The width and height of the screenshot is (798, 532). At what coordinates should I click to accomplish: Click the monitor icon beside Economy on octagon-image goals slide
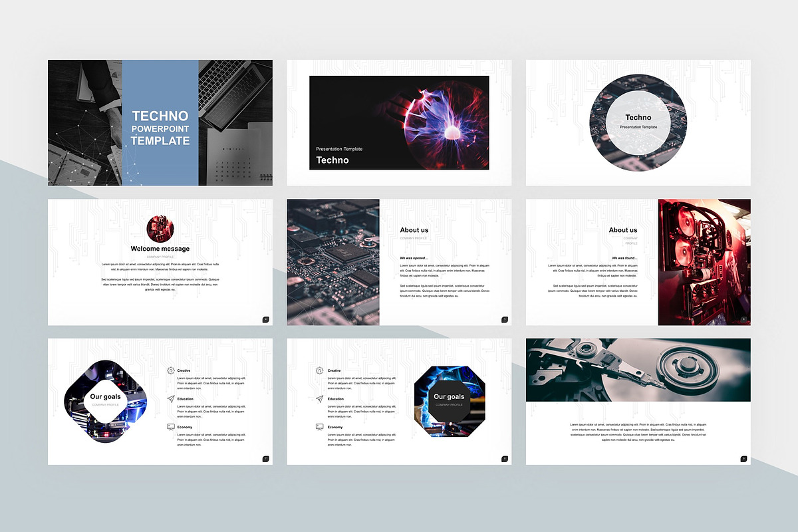pyautogui.click(x=320, y=427)
